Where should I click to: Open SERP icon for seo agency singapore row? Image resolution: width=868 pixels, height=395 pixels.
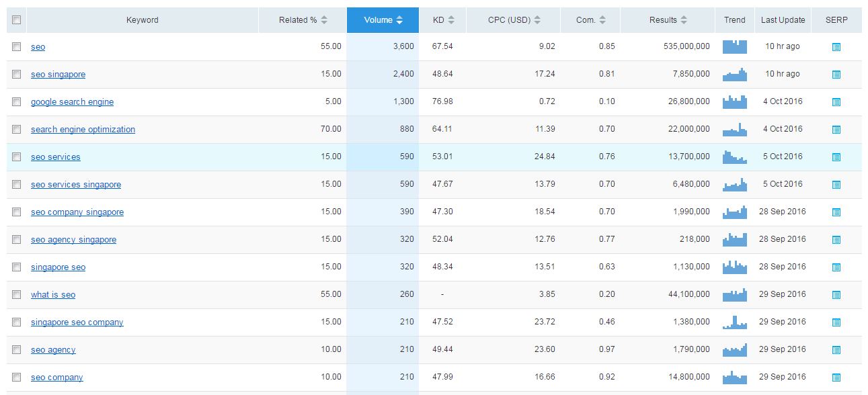point(836,240)
